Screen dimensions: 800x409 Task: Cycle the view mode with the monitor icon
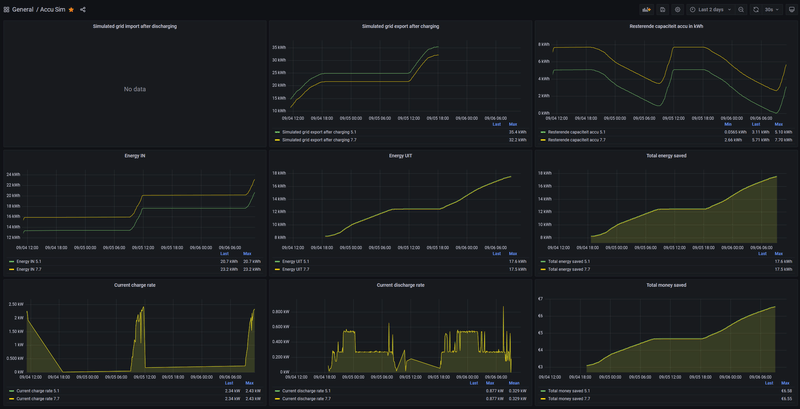[x=790, y=9]
